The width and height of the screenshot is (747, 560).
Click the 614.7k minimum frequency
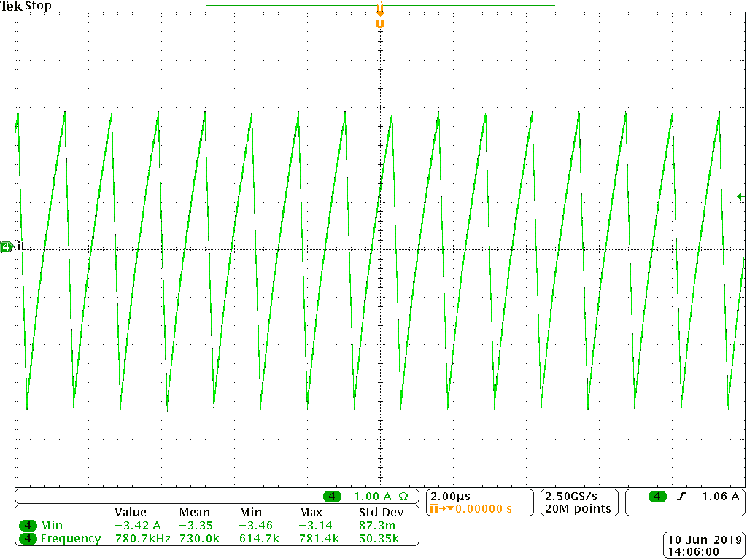coord(259,539)
